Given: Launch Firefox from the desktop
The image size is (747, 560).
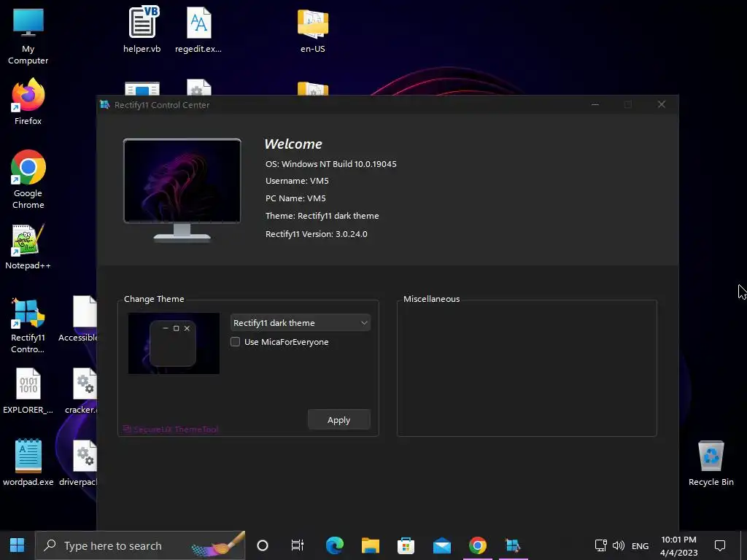Looking at the screenshot, I should tap(28, 101).
